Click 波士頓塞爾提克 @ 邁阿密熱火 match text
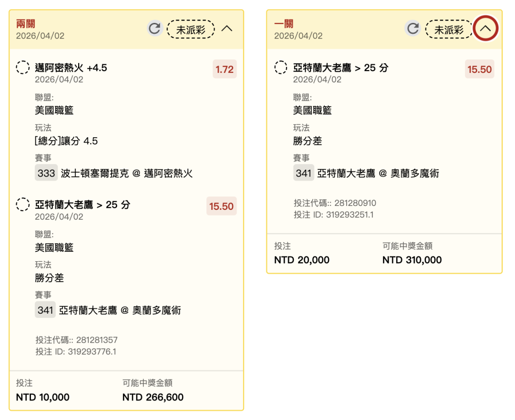 pos(127,174)
